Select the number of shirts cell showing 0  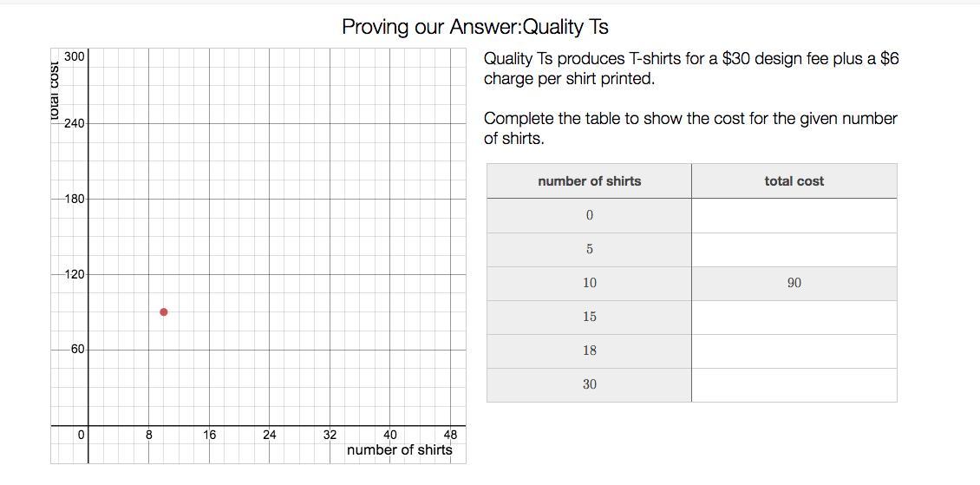(590, 216)
